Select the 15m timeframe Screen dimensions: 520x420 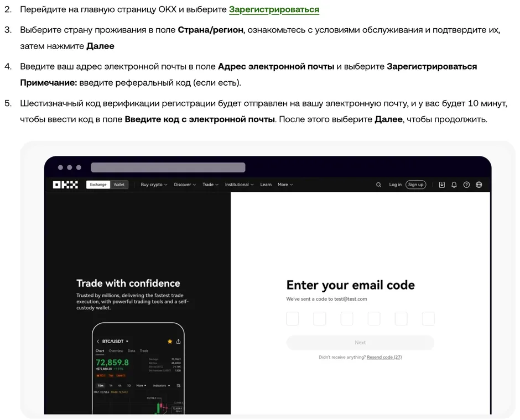[101, 386]
